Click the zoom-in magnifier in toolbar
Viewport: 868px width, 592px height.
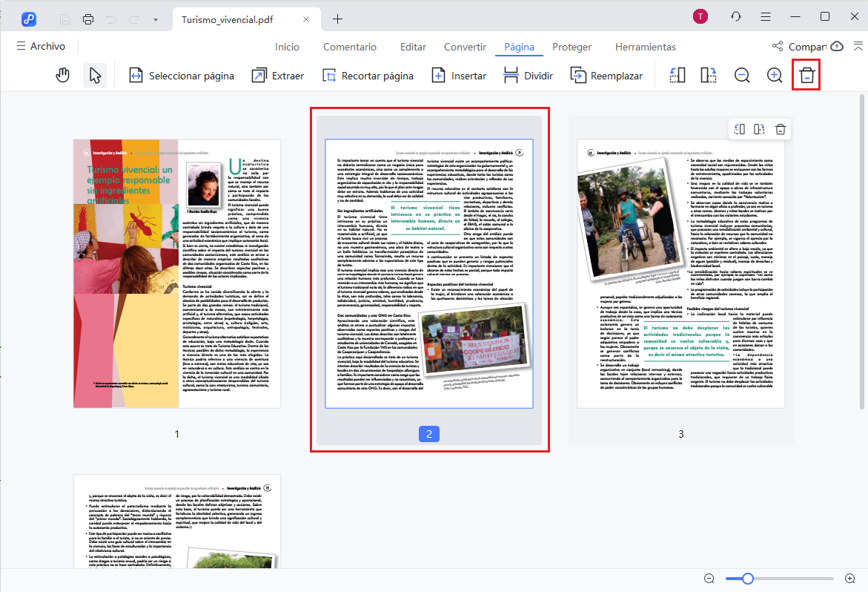pyautogui.click(x=775, y=76)
